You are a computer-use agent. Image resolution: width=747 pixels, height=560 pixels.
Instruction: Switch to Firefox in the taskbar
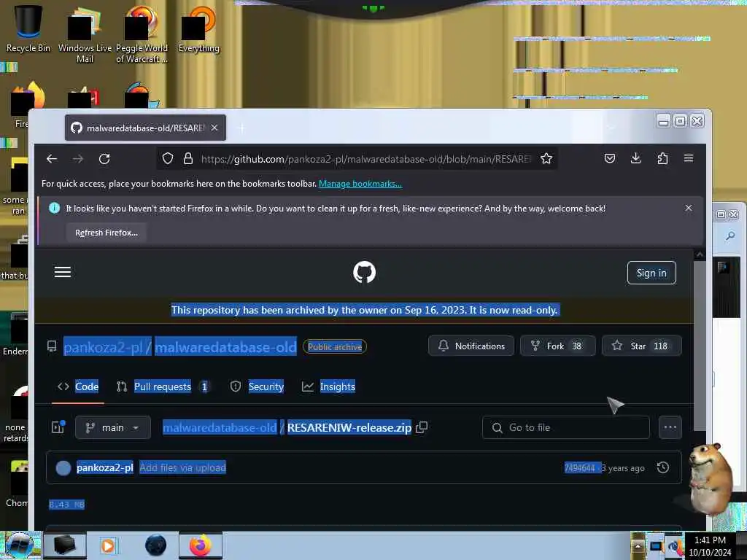pyautogui.click(x=201, y=545)
